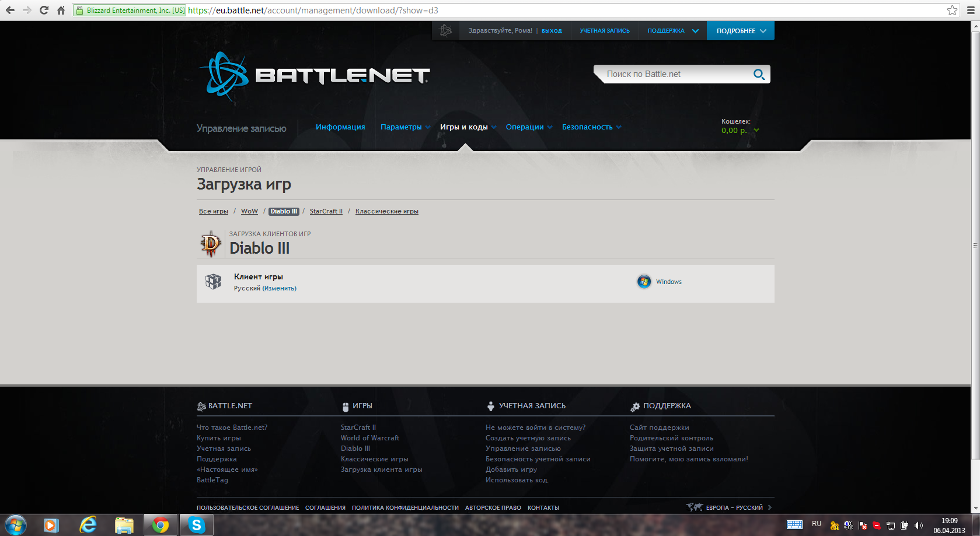This screenshot has width=980, height=536.
Task: Open the browser home page icon
Action: pos(61,10)
